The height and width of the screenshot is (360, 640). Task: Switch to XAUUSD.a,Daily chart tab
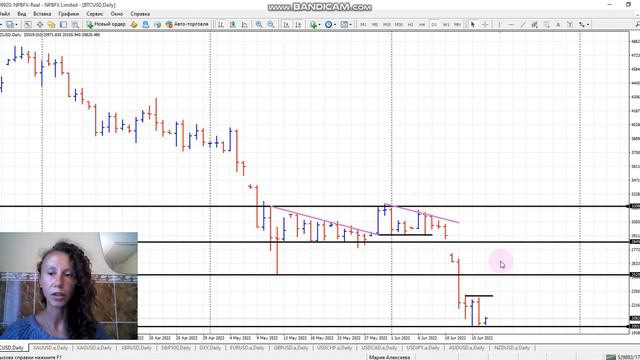pyautogui.click(x=50, y=348)
